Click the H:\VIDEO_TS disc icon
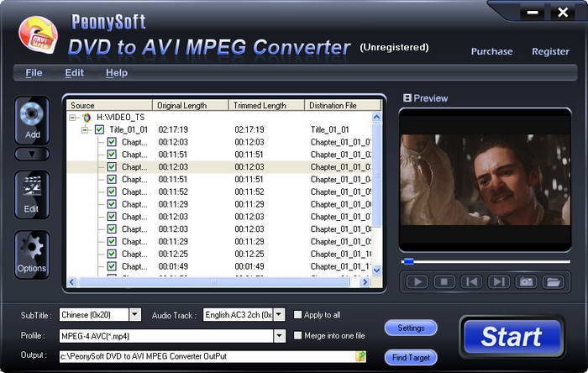The height and width of the screenshot is (373, 588). point(87,118)
